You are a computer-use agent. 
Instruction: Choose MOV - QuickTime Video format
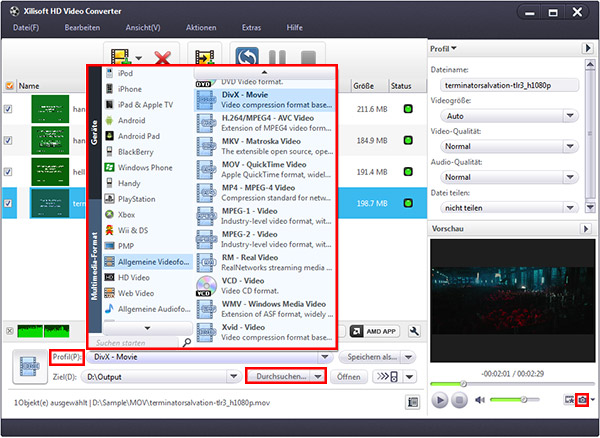coord(265,169)
